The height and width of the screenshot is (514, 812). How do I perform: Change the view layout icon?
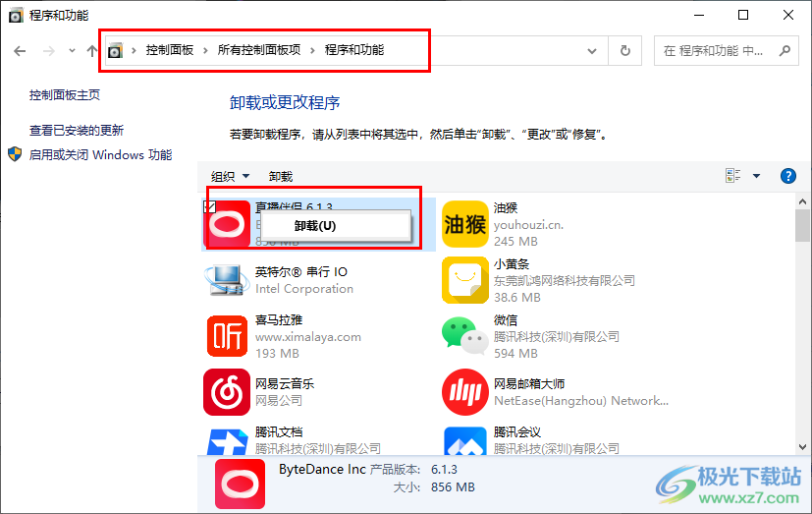coord(732,176)
